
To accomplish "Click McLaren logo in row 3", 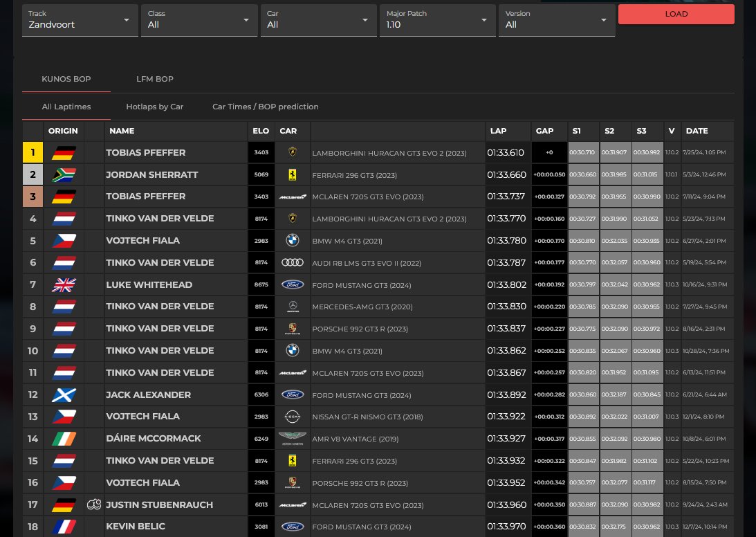I will 293,197.
